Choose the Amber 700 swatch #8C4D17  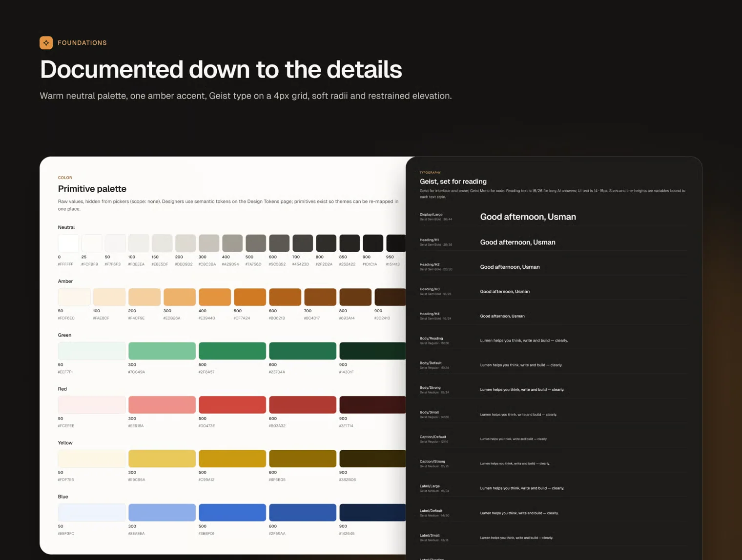[x=320, y=297]
